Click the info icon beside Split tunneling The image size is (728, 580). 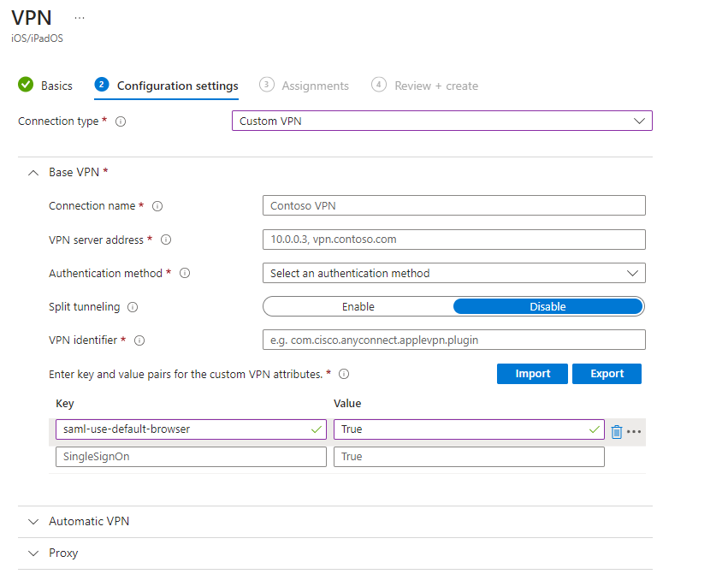click(x=133, y=307)
